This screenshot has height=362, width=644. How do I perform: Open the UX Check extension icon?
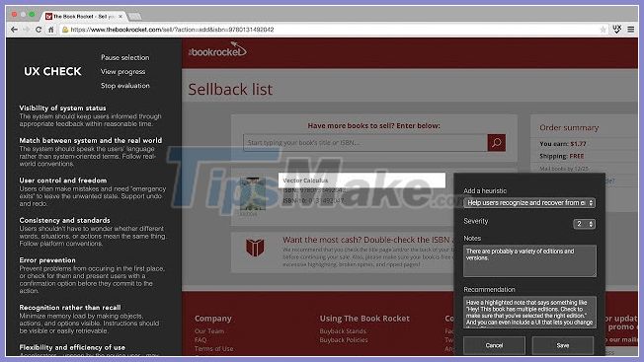[x=617, y=30]
